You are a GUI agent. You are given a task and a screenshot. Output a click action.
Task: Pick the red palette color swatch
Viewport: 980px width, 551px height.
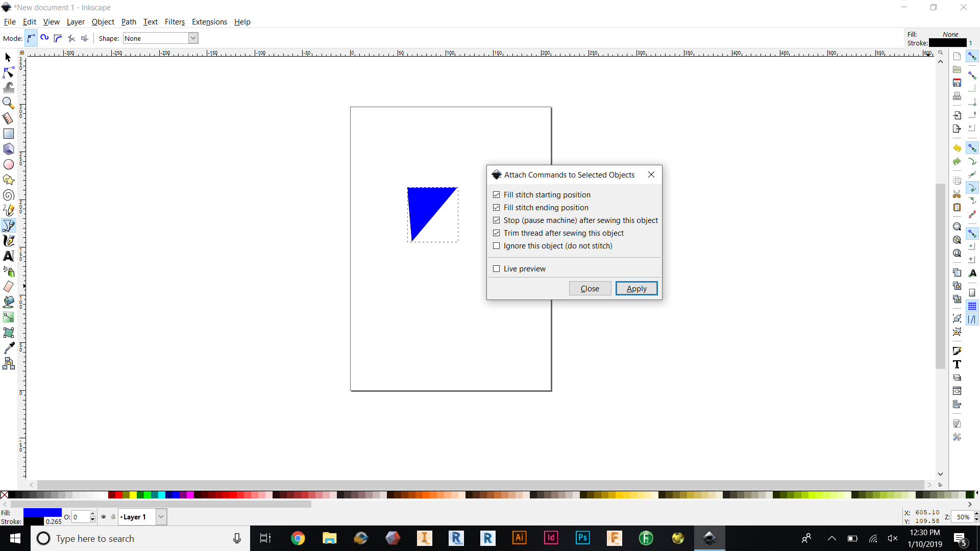(118, 495)
